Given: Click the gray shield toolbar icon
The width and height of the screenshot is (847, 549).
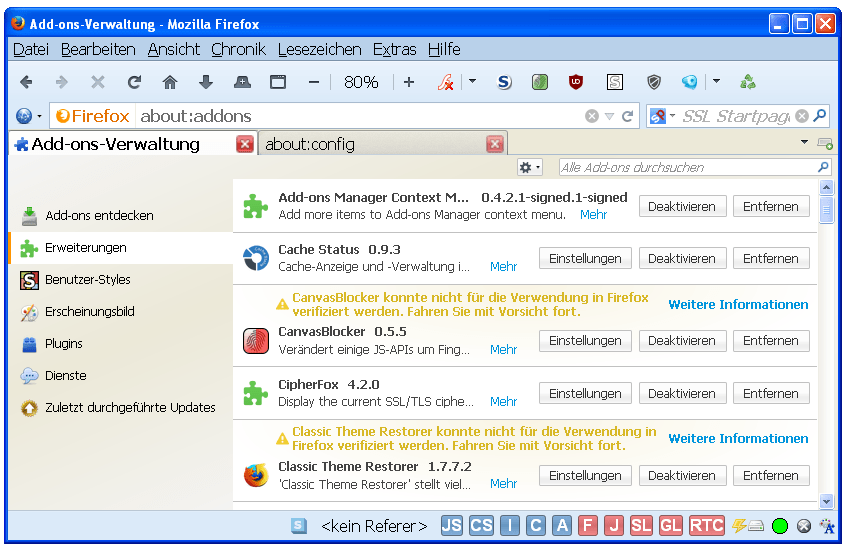Looking at the screenshot, I should 654,82.
